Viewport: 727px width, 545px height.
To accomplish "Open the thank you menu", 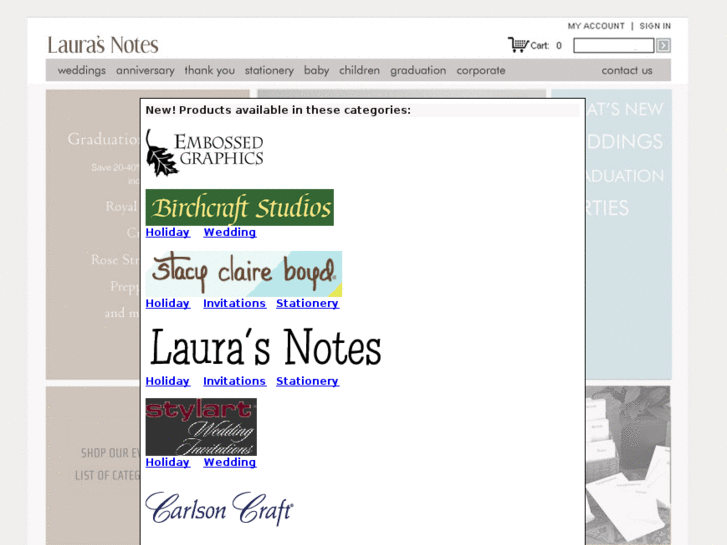I will point(210,71).
